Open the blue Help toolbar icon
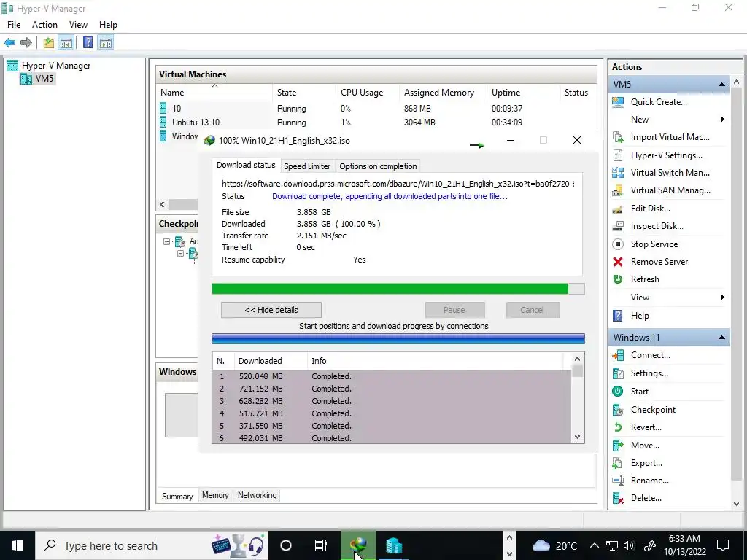This screenshot has width=747, height=560. [88, 43]
